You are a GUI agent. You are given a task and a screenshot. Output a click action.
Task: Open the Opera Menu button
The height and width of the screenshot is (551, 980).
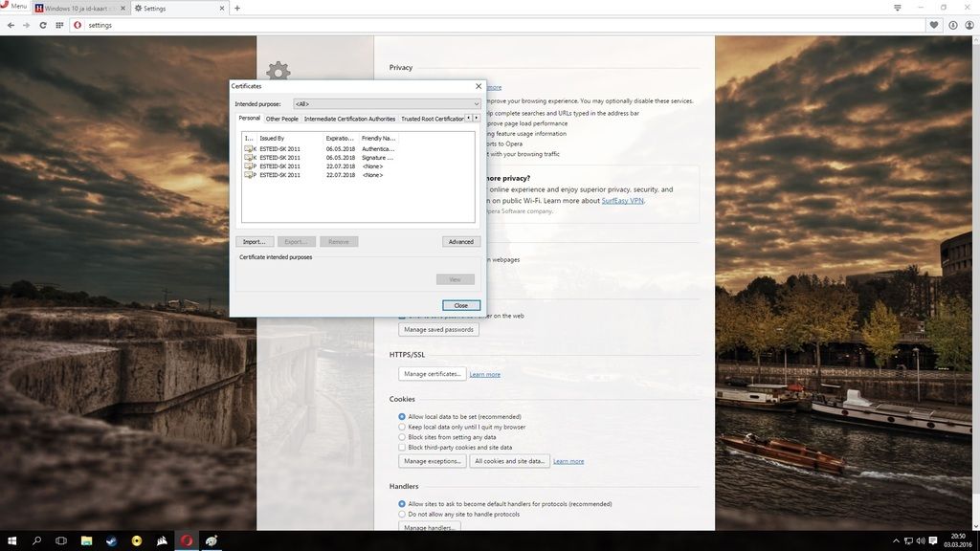click(x=14, y=7)
